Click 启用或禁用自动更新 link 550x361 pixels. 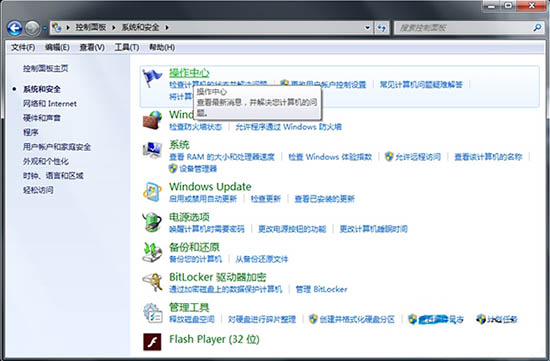(x=203, y=199)
